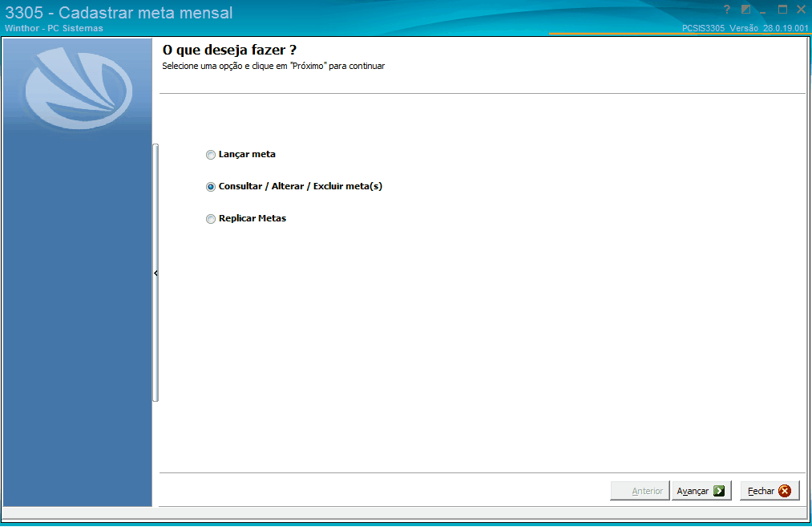This screenshot has height=527, width=812.
Task: Click the half-shaded square icon in title bar
Action: [745, 10]
